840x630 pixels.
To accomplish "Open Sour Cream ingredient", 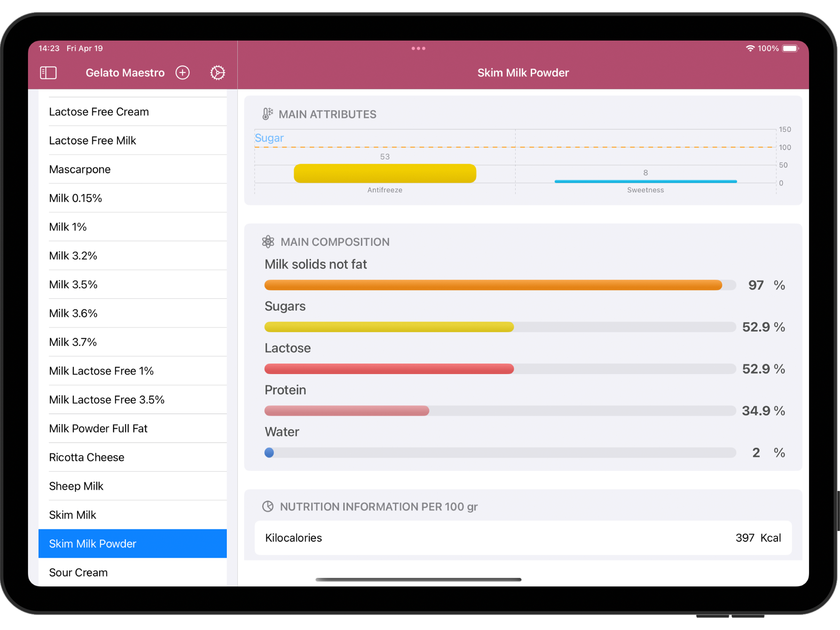I will click(x=133, y=572).
